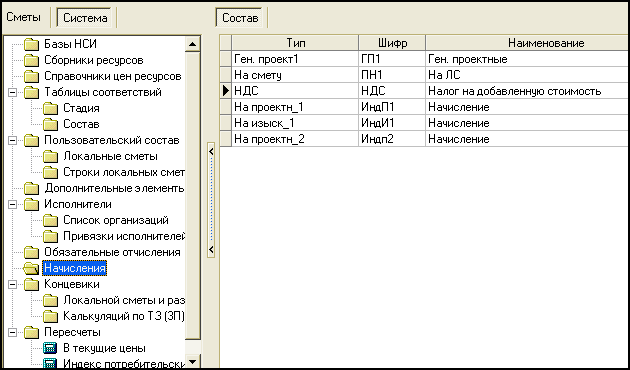Select the Сборники ресурсов tree label

(x=94, y=60)
